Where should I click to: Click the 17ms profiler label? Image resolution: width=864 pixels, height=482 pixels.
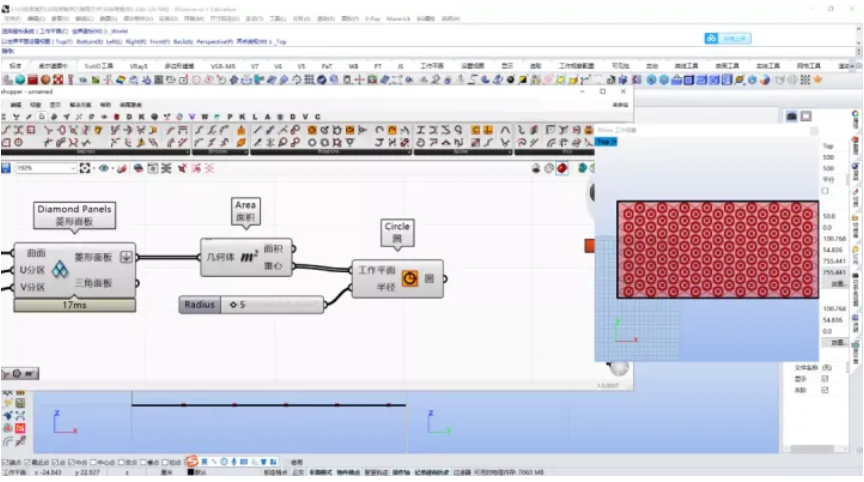point(74,304)
